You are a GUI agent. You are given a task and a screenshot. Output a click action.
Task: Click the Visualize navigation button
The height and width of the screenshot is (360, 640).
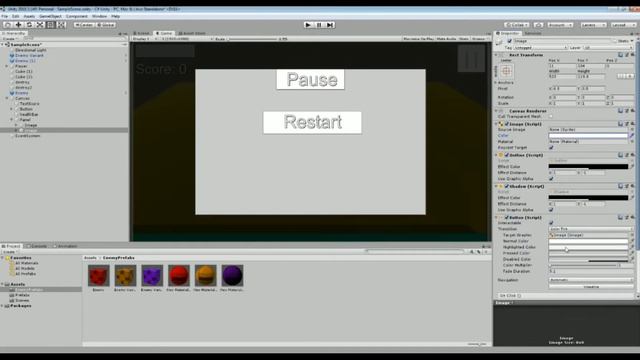[x=590, y=287]
